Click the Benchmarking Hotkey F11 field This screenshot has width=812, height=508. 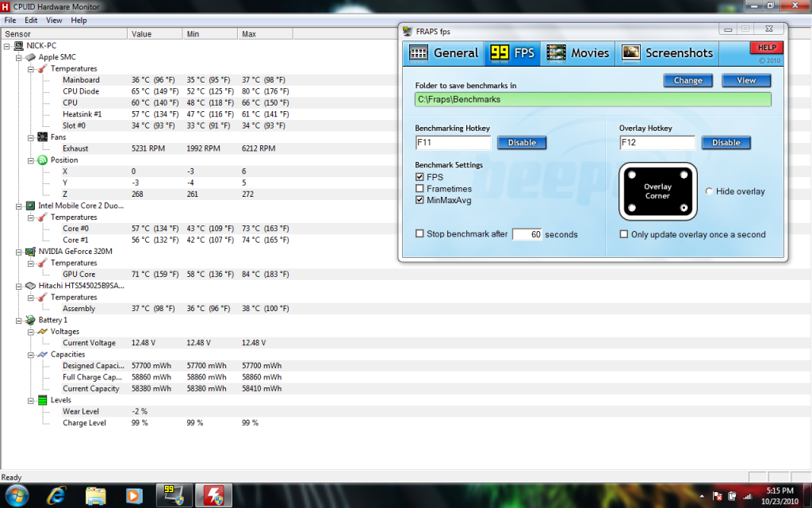[x=453, y=143]
